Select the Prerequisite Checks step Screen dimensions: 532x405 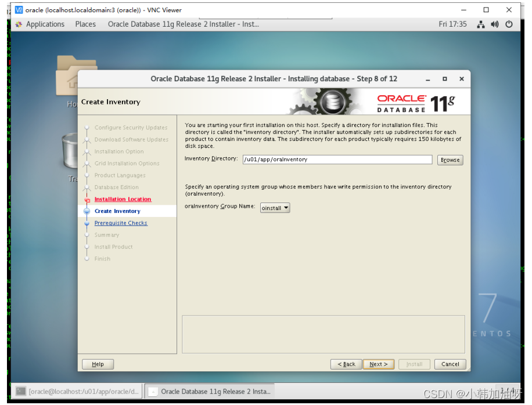click(x=121, y=223)
